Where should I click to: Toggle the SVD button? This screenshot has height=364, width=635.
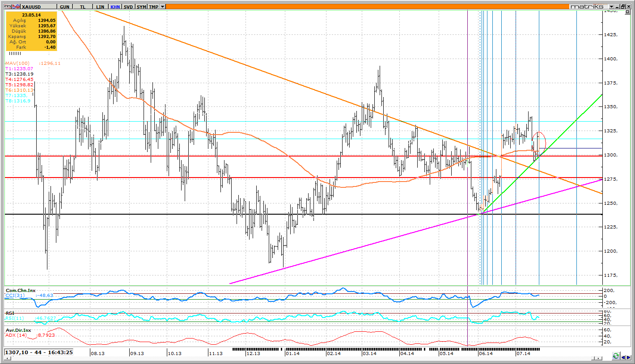128,7
